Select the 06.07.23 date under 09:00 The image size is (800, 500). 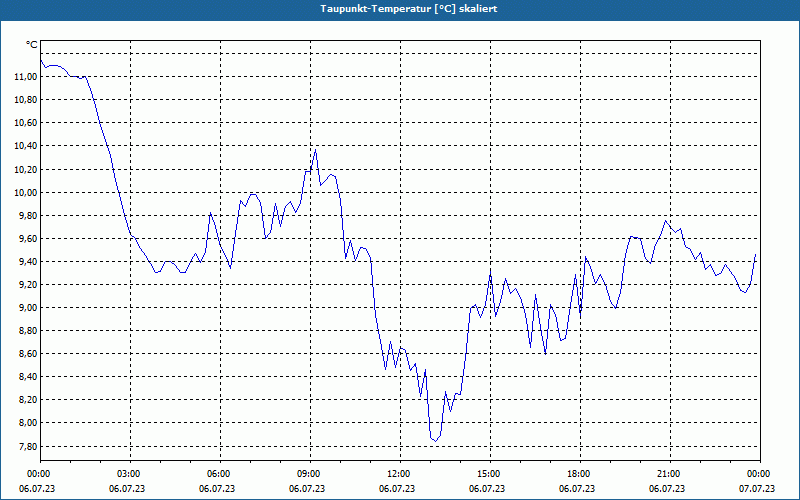tap(307, 489)
